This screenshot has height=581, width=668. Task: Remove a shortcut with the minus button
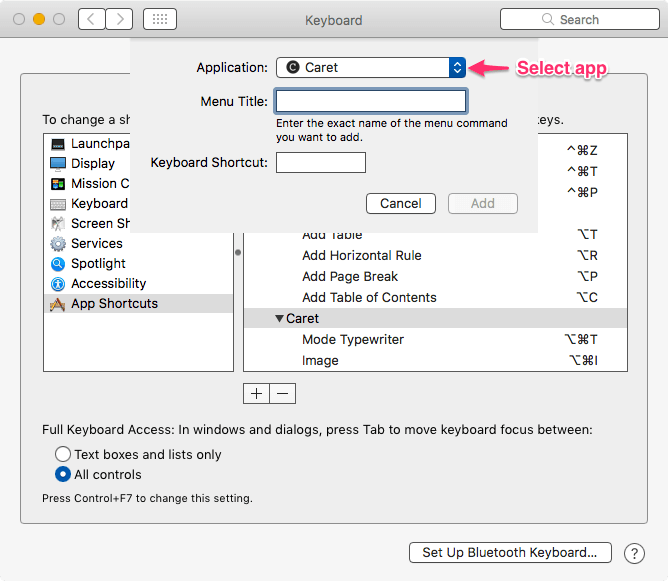(282, 393)
